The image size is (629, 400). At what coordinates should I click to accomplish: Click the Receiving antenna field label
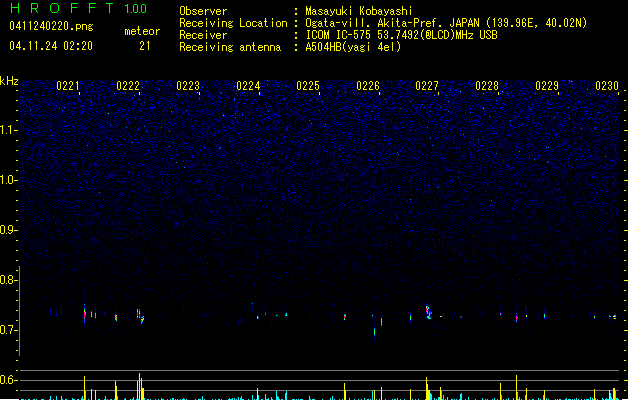pyautogui.click(x=230, y=47)
